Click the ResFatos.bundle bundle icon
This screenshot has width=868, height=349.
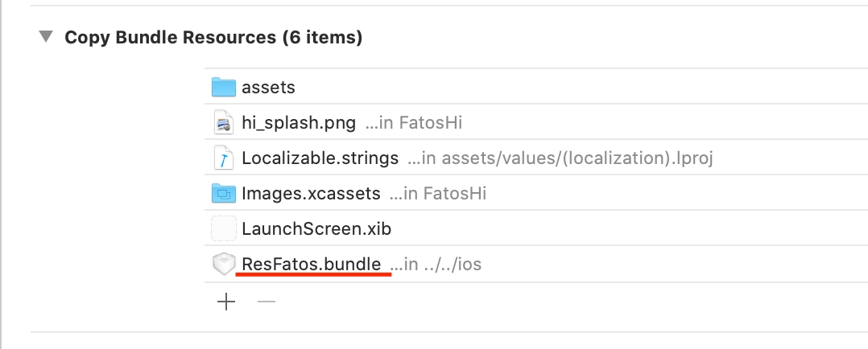pyautogui.click(x=223, y=265)
